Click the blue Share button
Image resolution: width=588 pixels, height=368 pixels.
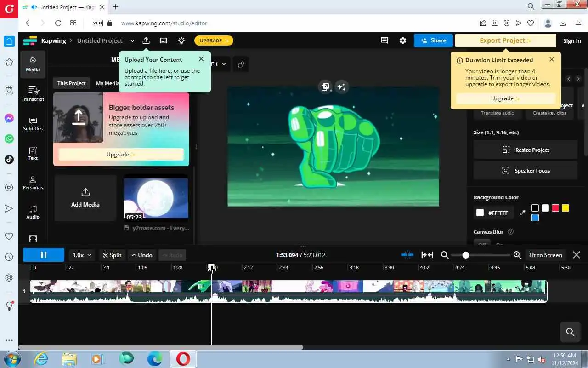(433, 40)
